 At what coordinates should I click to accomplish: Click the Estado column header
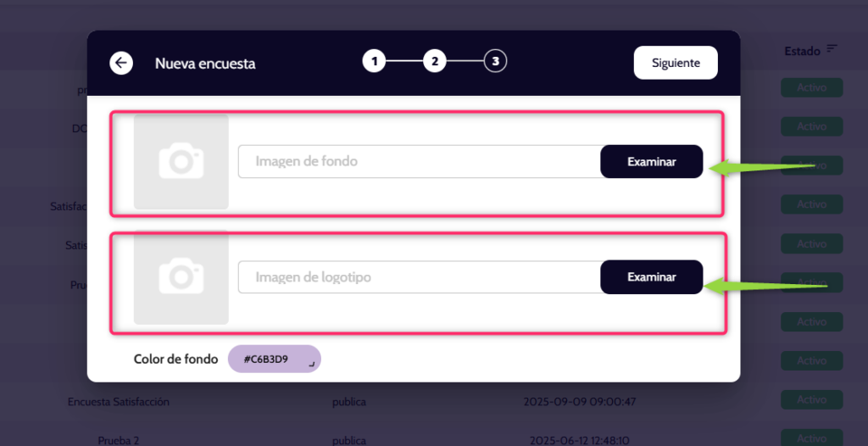[x=802, y=51]
